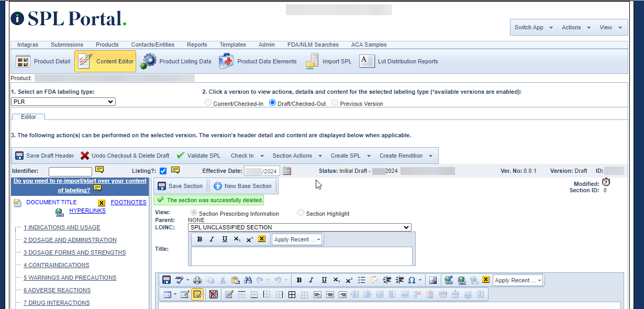The height and width of the screenshot is (309, 644).
Task: Open the Effective Date calendar picker
Action: click(287, 171)
